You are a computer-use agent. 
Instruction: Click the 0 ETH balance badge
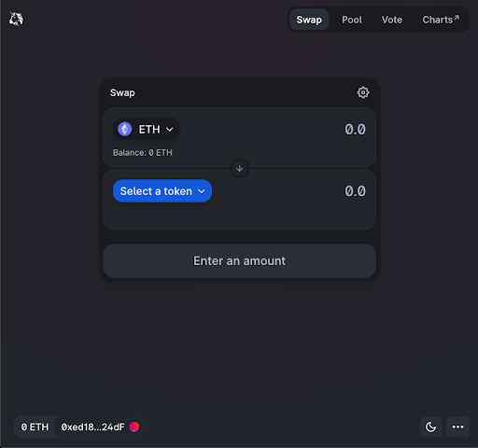click(35, 427)
